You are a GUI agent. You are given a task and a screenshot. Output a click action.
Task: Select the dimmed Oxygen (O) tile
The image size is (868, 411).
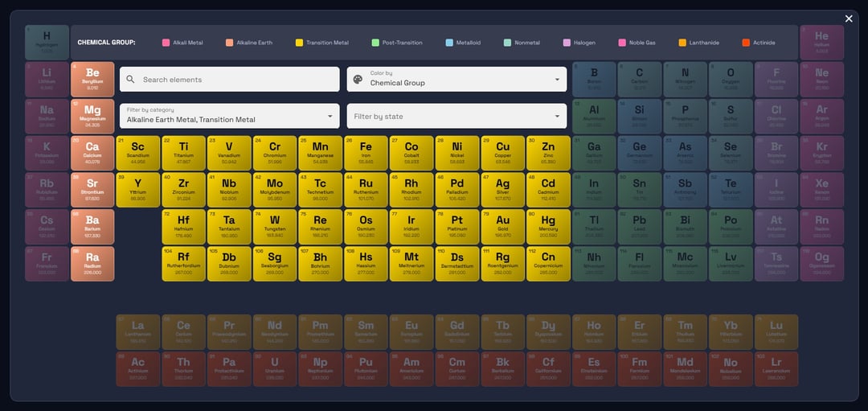(x=731, y=79)
